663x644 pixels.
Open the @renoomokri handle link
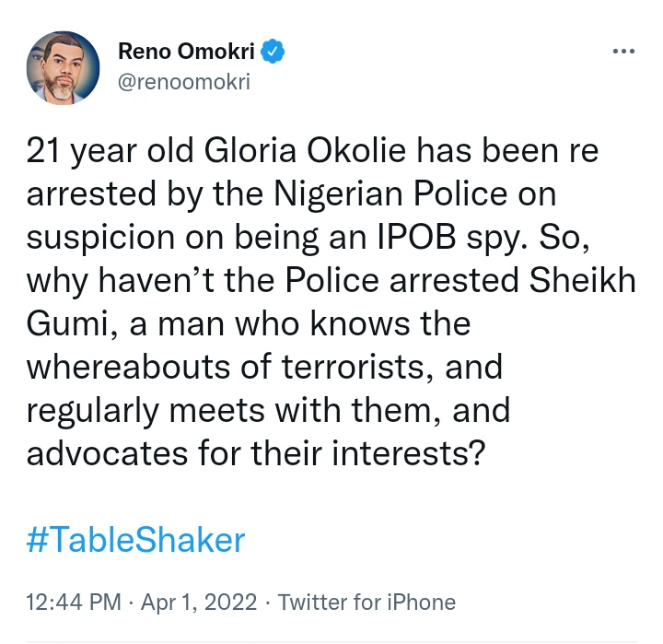coord(184,83)
